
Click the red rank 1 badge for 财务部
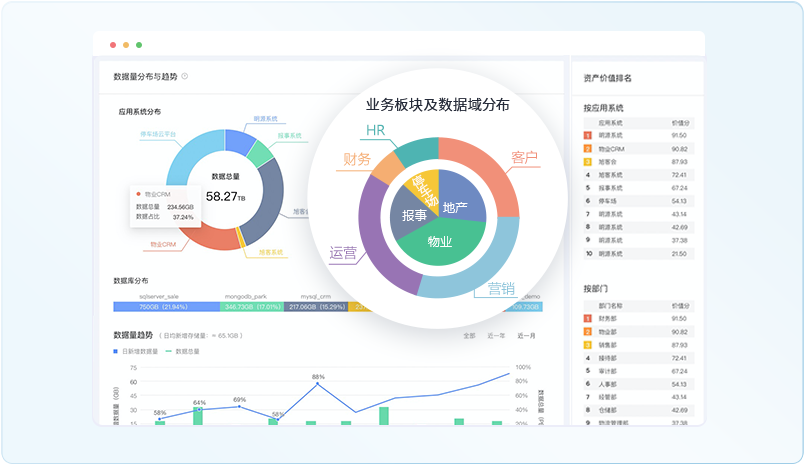pos(588,318)
